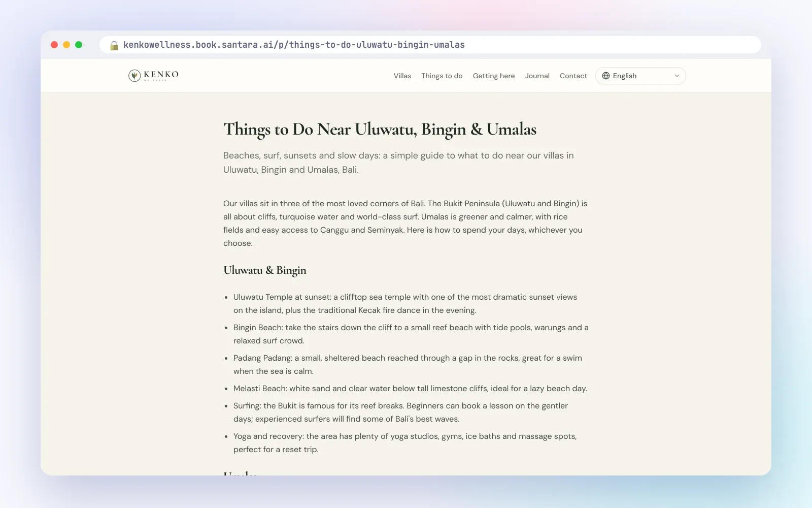Go to Things to do page
812x508 pixels.
pos(442,76)
